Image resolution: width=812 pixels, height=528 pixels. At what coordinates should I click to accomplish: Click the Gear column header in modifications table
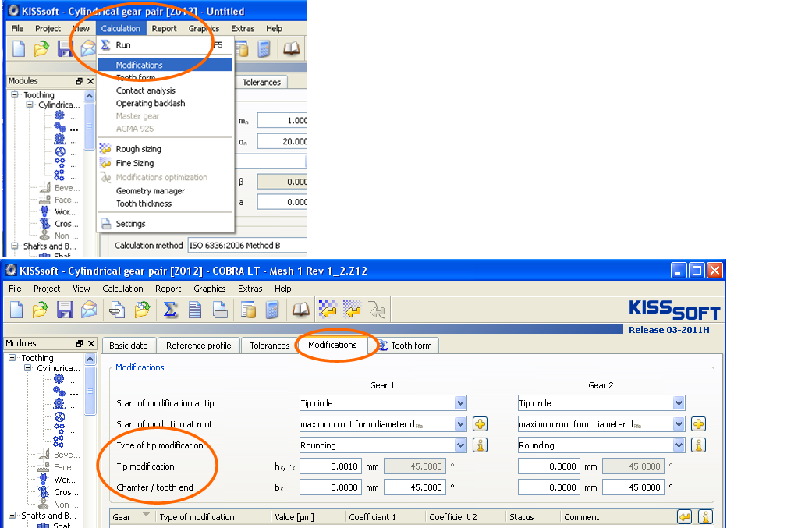pos(132,516)
